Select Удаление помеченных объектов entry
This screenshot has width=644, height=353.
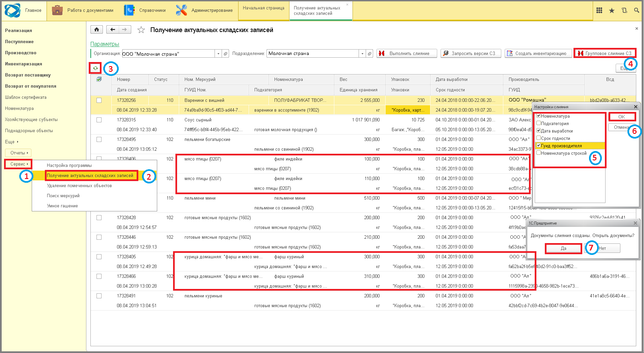(x=79, y=186)
